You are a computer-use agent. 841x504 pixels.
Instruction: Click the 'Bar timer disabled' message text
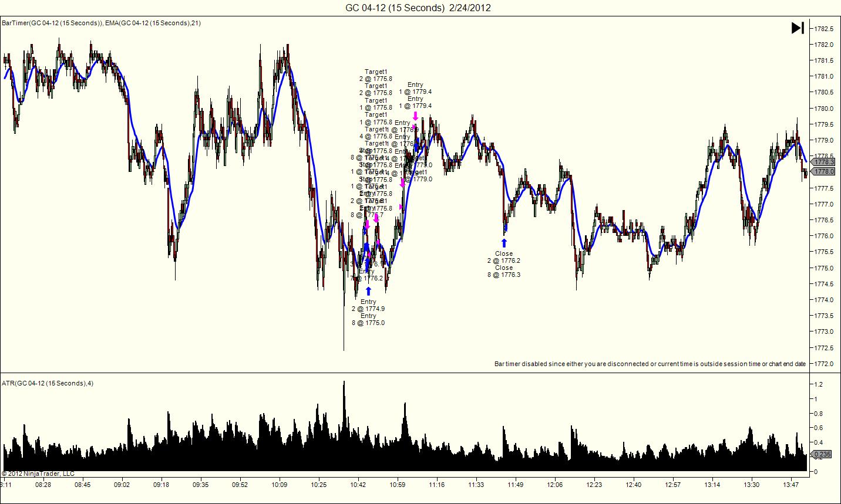pos(650,364)
